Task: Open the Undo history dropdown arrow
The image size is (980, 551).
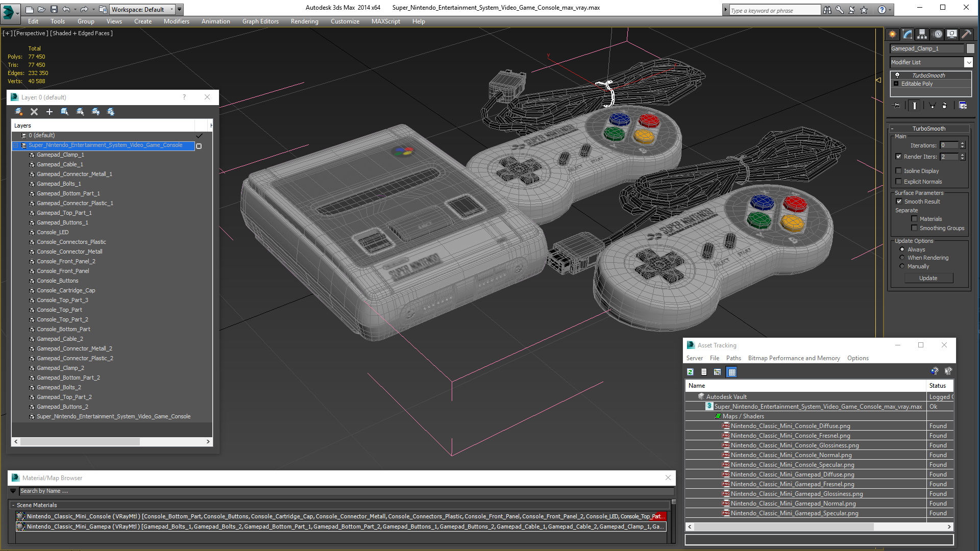Action: click(x=75, y=9)
